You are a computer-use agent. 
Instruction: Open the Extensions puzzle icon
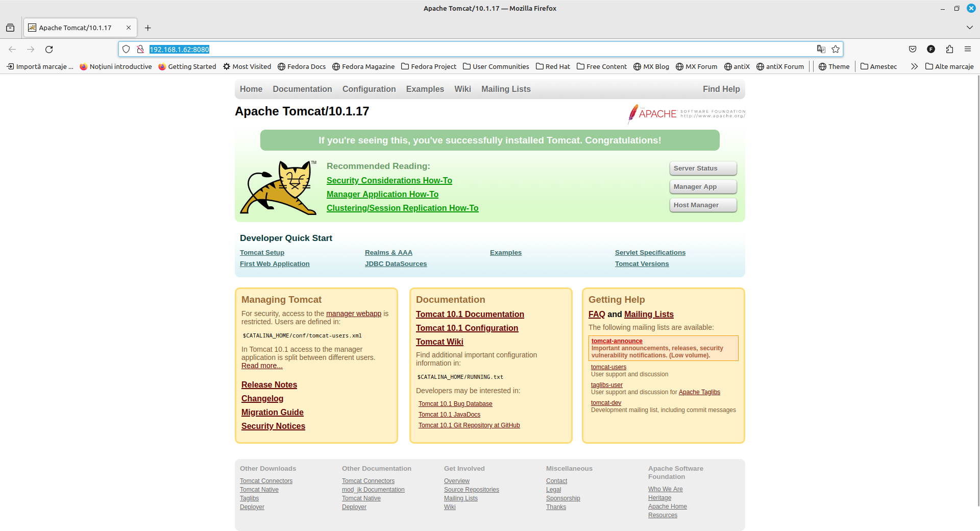(x=949, y=49)
